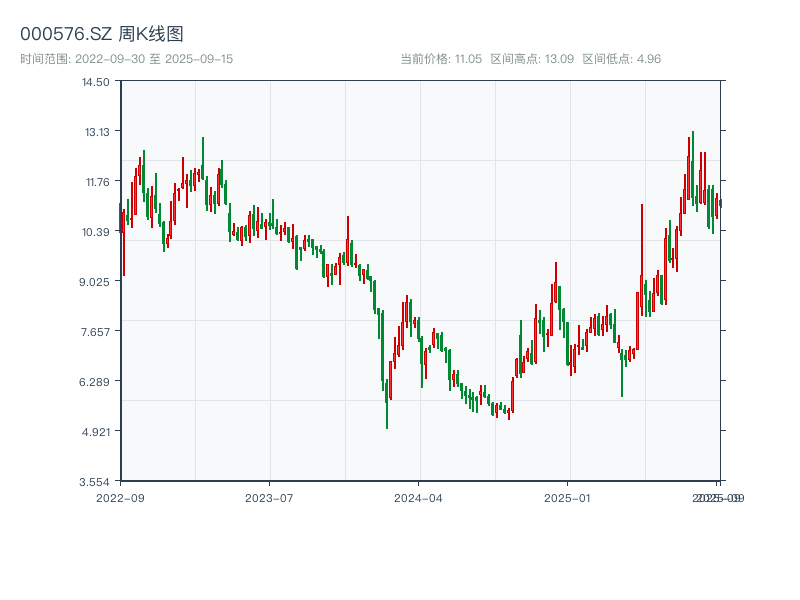The width and height of the screenshot is (800, 600).
Task: Click the lowest green candle near 4.96
Action: [387, 404]
